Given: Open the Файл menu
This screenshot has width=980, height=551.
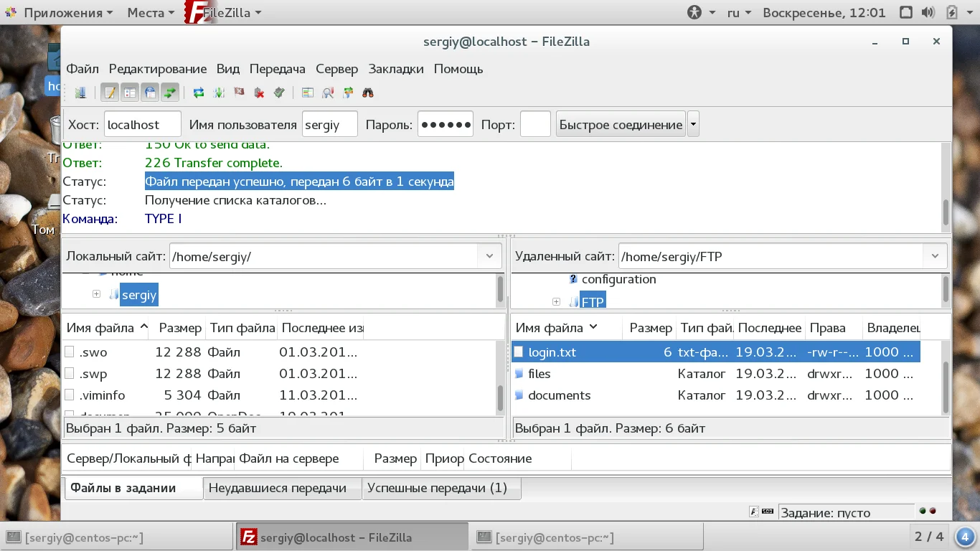Looking at the screenshot, I should (83, 69).
